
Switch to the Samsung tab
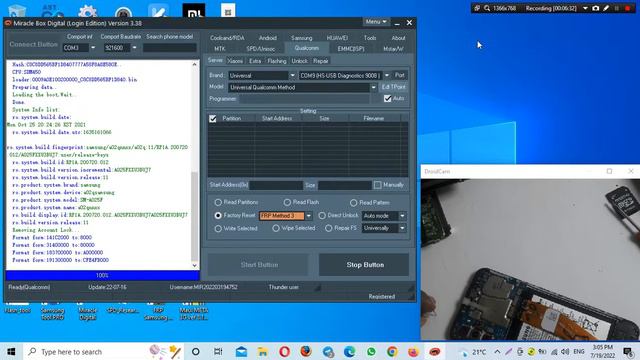pyautogui.click(x=302, y=38)
